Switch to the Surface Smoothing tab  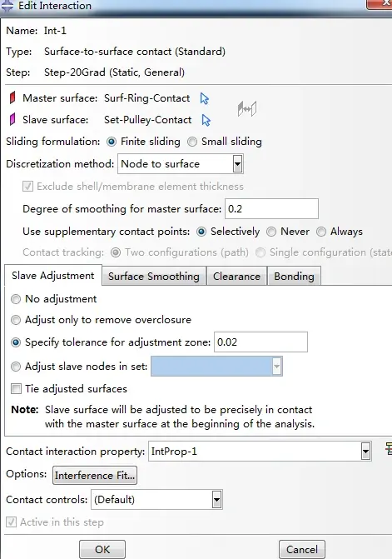[x=154, y=277]
